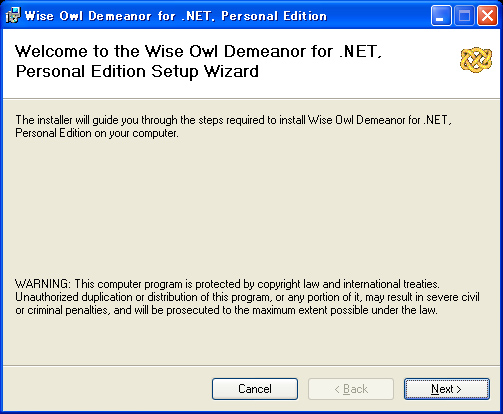This screenshot has height=414, width=503.
Task: Click the separator line above the buttons
Action: [x=251, y=366]
